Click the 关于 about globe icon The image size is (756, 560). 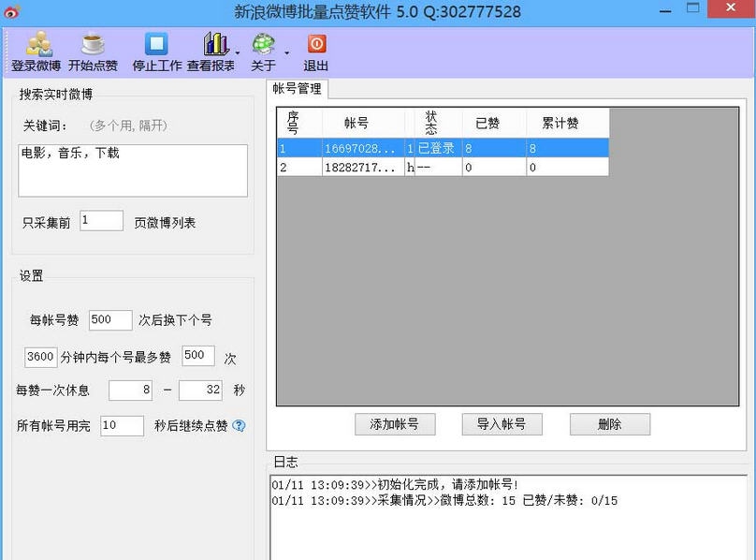click(x=264, y=45)
